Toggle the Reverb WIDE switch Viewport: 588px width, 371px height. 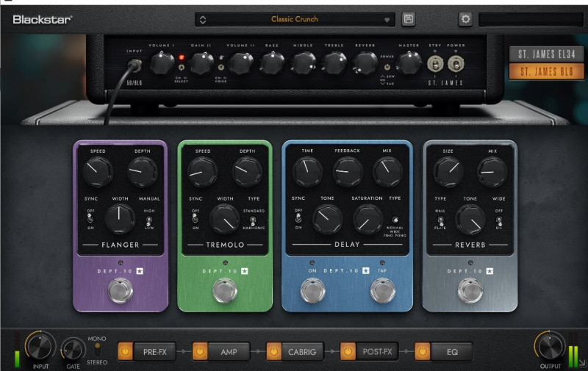click(x=499, y=220)
